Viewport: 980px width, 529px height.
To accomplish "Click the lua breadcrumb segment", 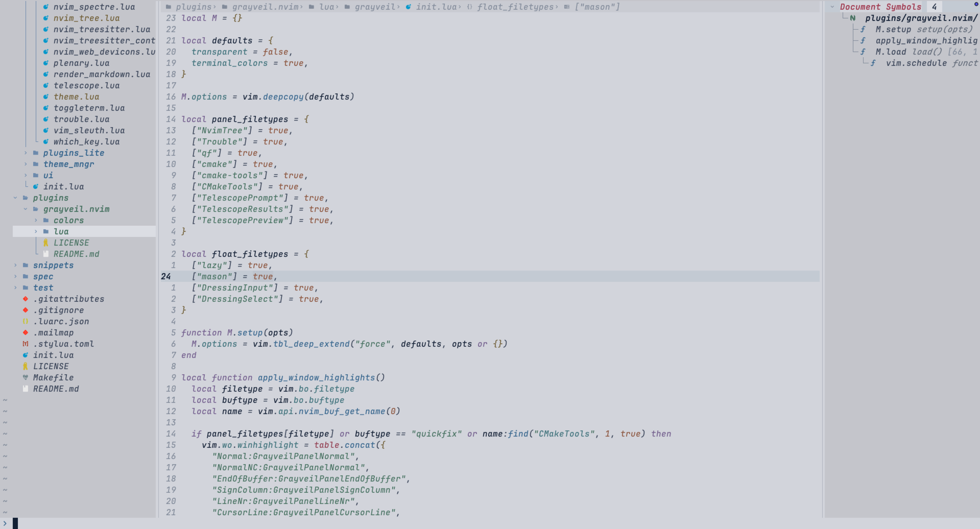I will click(326, 7).
